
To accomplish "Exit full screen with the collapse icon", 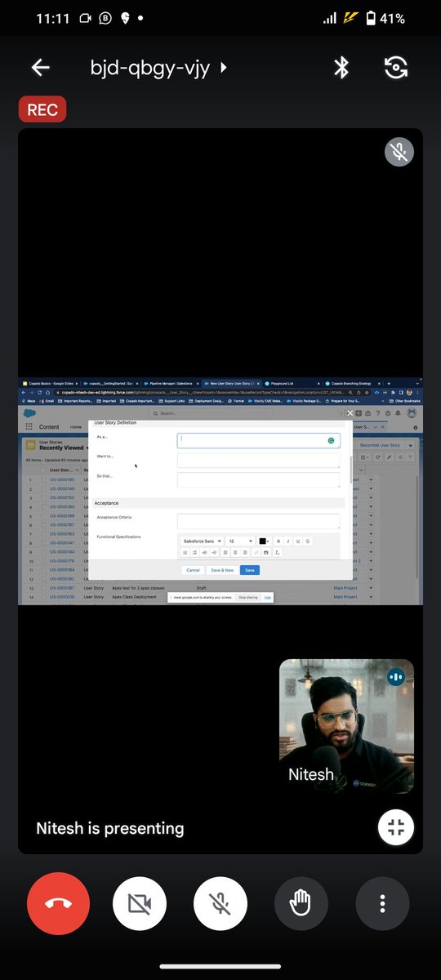I will tap(396, 826).
